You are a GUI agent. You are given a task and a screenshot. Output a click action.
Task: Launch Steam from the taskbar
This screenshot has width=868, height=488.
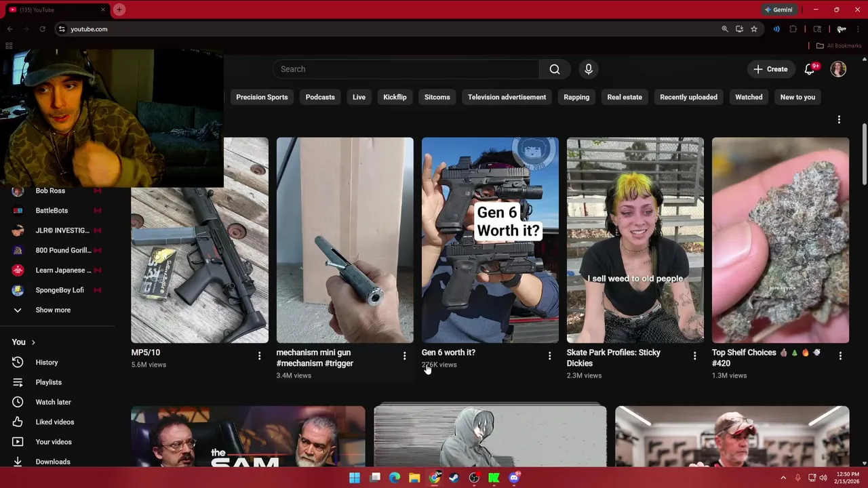click(x=454, y=478)
